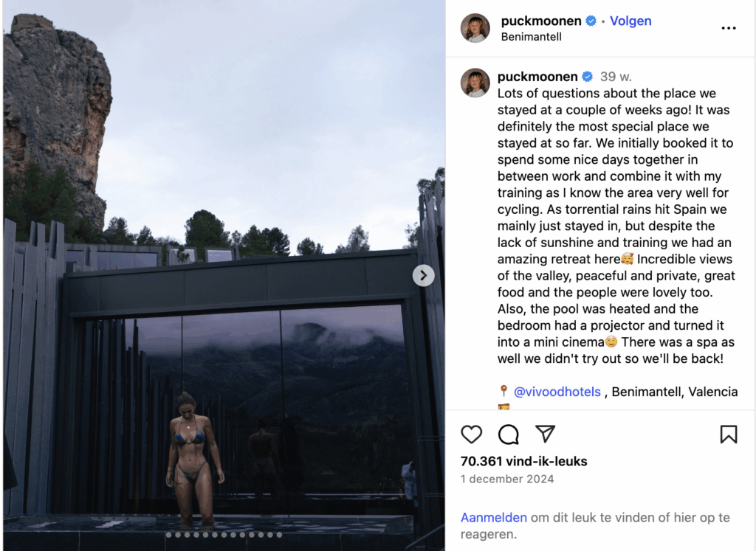Follow the account via Volgen
Screen dimensions: 756x551
[630, 21]
